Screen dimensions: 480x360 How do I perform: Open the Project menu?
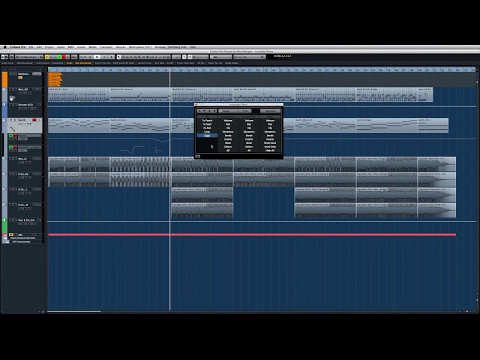pos(49,47)
